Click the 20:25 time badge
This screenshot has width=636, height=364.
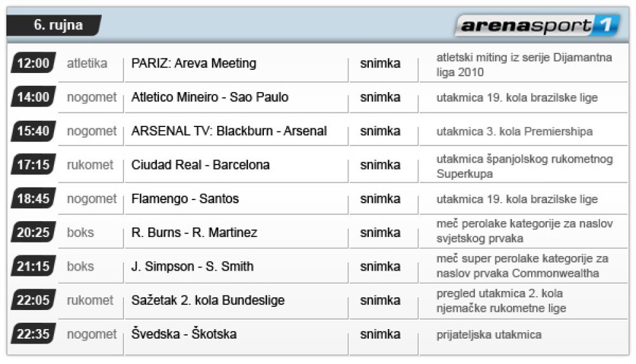point(33,233)
